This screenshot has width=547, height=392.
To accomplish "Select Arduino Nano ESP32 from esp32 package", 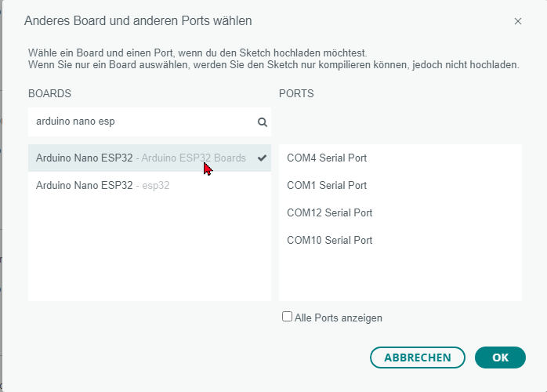I will pyautogui.click(x=150, y=185).
